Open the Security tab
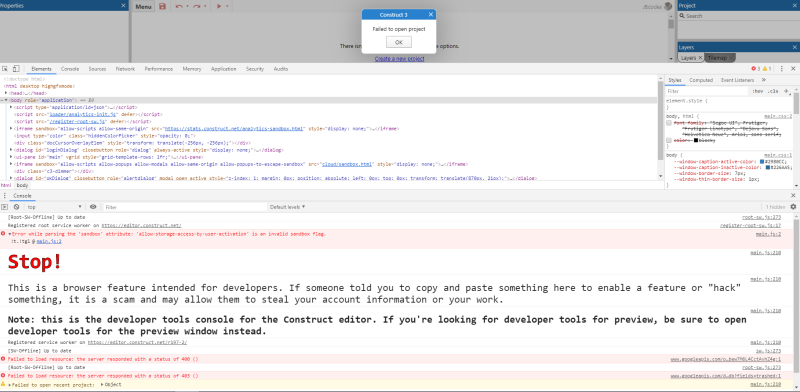 [255, 69]
